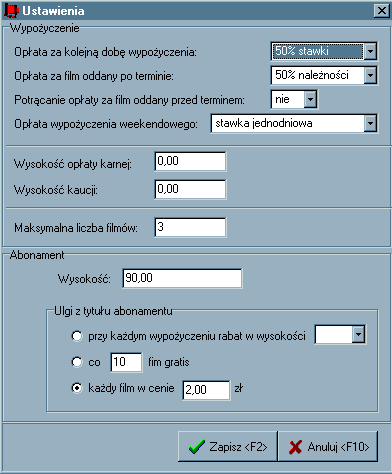392x474 pixels.
Task: Click the red app icon in title bar
Action: [11, 10]
